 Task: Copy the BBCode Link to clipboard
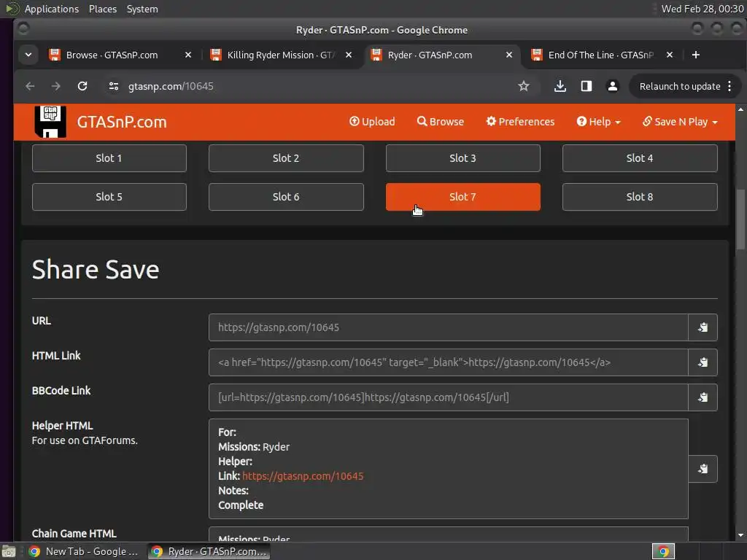pos(703,397)
